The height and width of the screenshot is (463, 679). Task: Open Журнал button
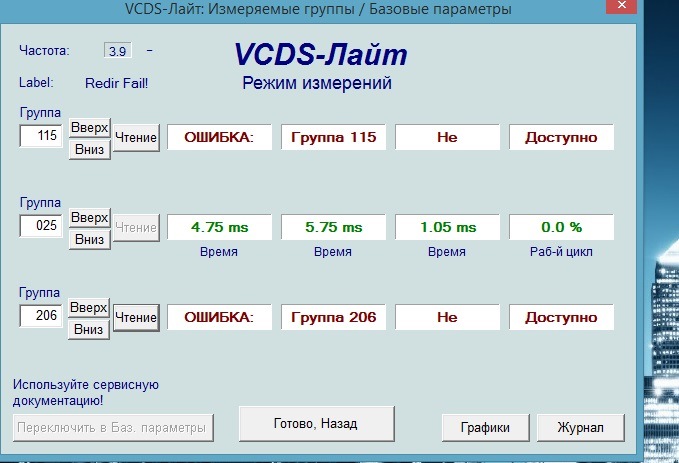(x=581, y=428)
